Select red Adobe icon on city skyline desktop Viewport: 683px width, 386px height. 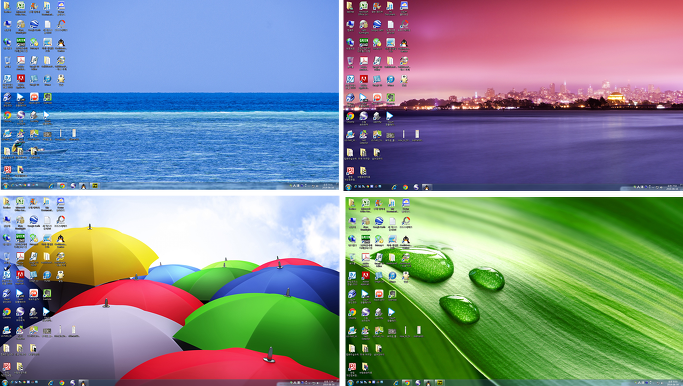pos(364,79)
